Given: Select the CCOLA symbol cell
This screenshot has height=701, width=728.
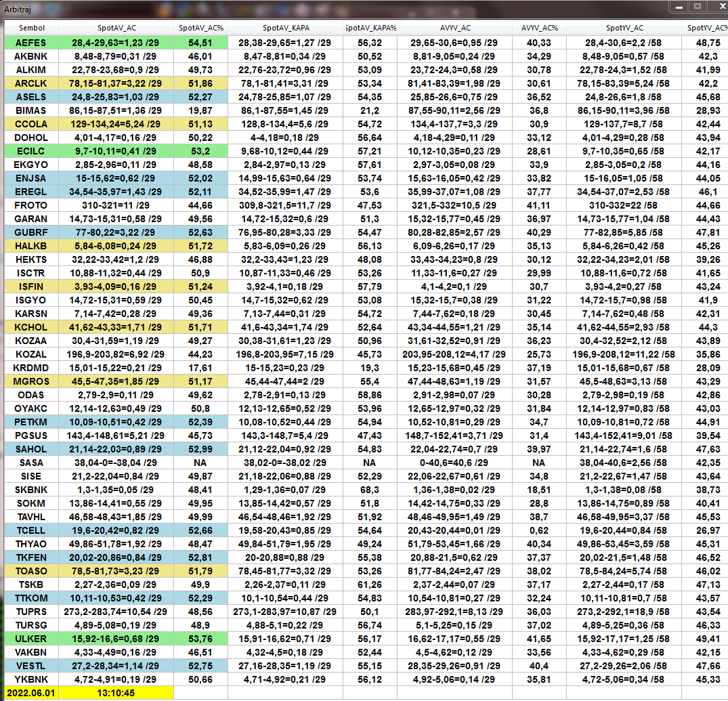Looking at the screenshot, I should [31, 124].
